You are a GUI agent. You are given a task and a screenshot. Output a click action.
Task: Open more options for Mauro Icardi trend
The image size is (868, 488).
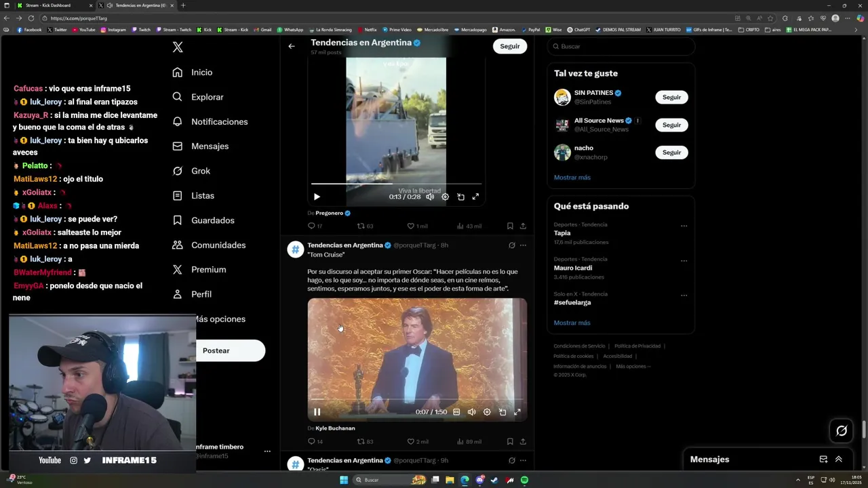[684, 260]
